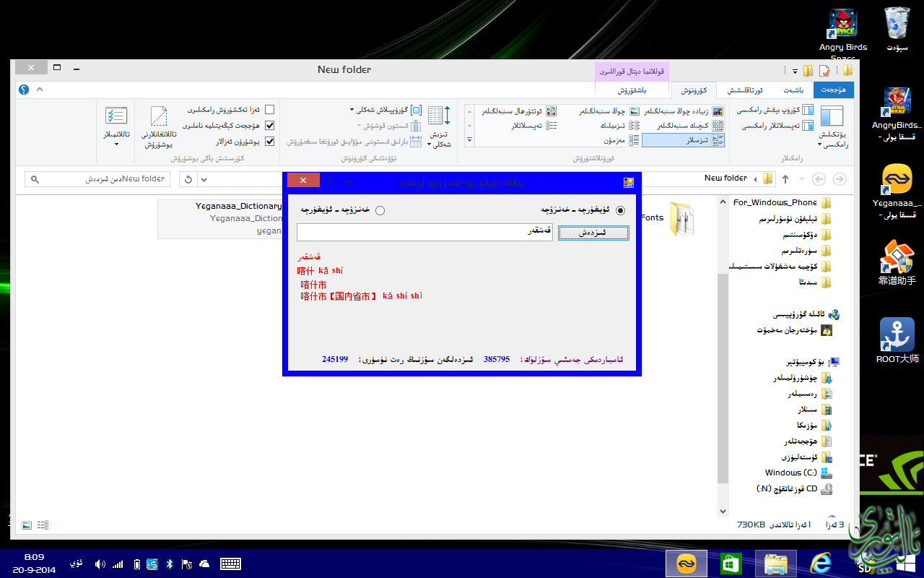
Task: Select large icons view (چوڭ سىنبەلگىلەر)
Action: pos(611,111)
